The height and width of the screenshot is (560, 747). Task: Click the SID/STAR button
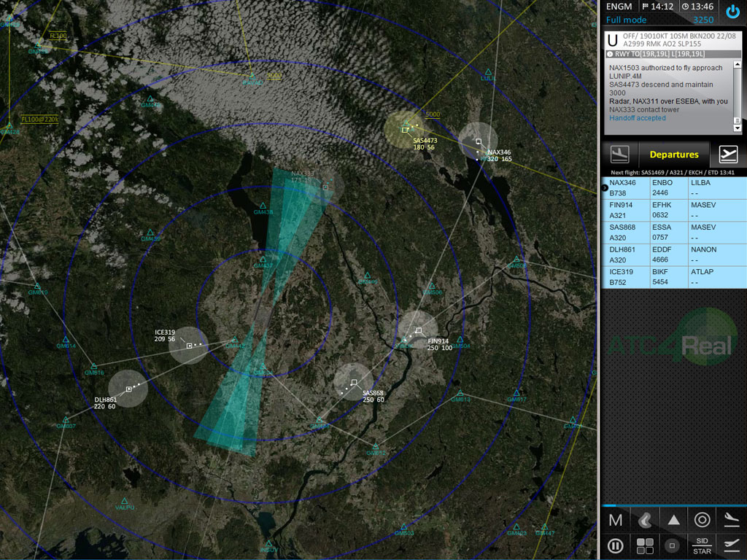click(702, 545)
